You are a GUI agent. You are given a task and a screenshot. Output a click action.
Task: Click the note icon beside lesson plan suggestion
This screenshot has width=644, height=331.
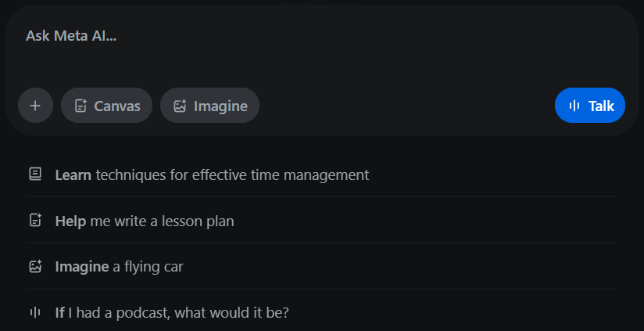(35, 221)
